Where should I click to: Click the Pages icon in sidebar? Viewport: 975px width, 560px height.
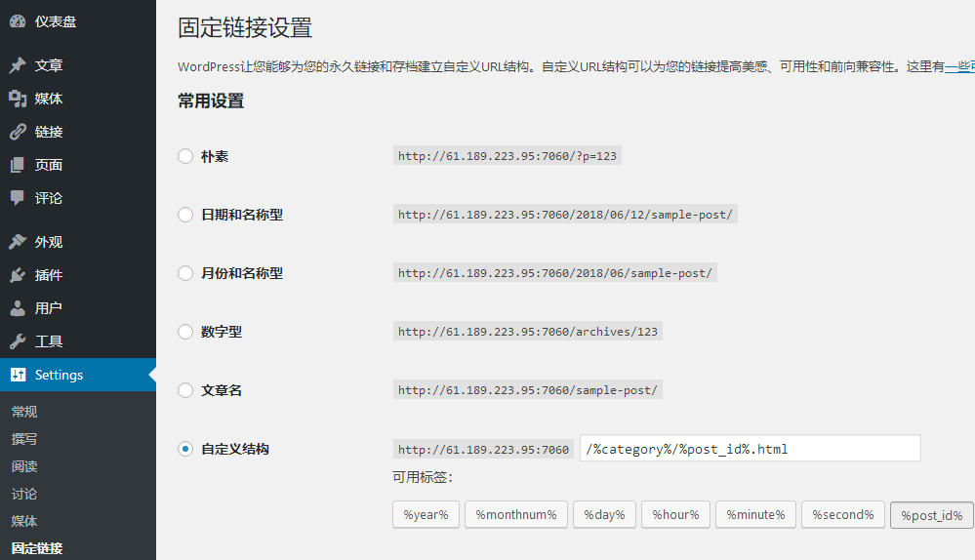(18, 165)
